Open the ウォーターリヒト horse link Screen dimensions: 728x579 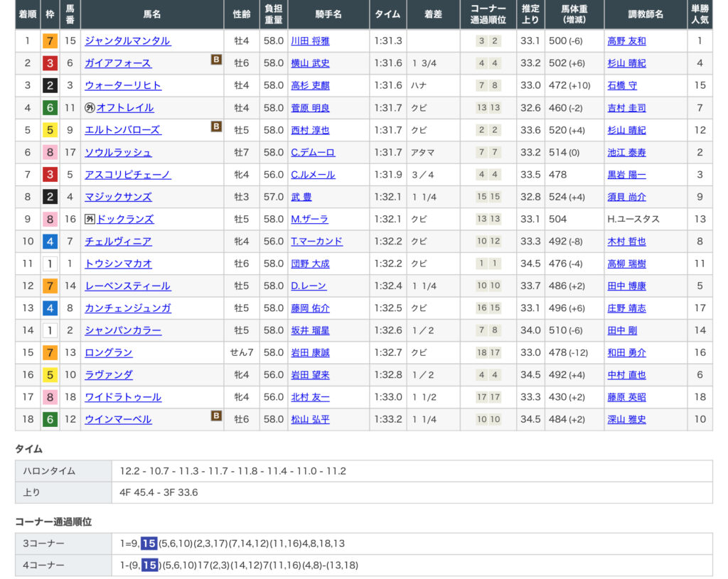pos(123,86)
